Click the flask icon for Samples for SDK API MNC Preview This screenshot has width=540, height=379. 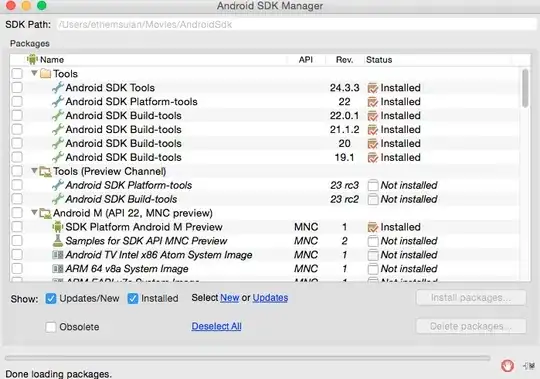58,241
